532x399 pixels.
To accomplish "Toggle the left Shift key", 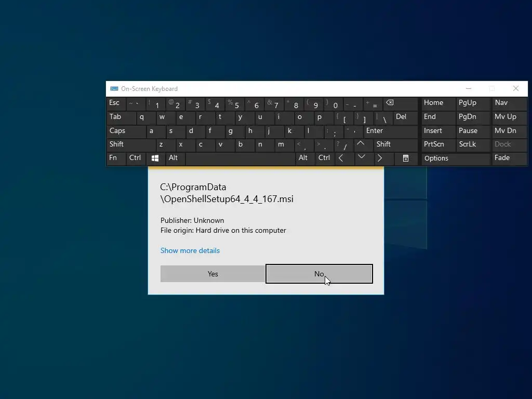I will click(131, 145).
